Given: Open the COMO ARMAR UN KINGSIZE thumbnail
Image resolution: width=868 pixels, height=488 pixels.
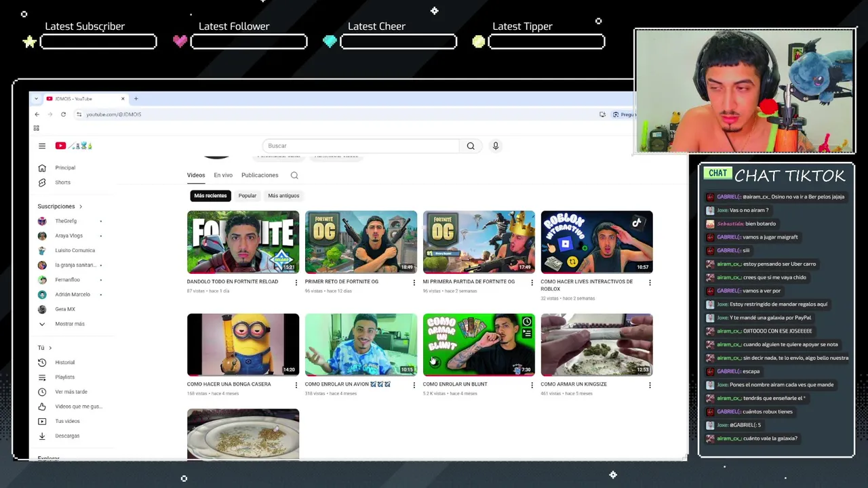Looking at the screenshot, I should coord(597,344).
